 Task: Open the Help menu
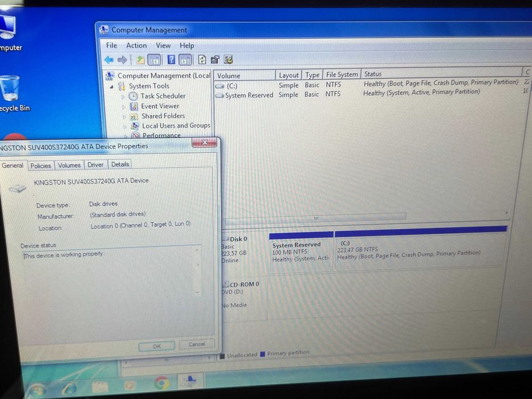click(x=186, y=46)
